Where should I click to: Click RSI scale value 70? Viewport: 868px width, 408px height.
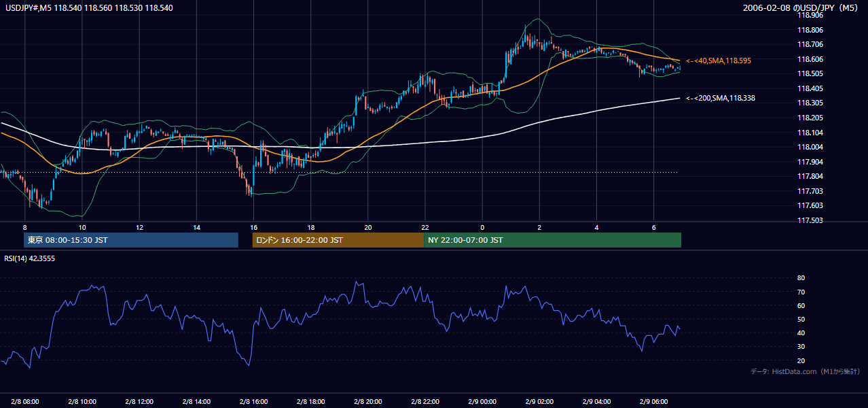[801, 292]
